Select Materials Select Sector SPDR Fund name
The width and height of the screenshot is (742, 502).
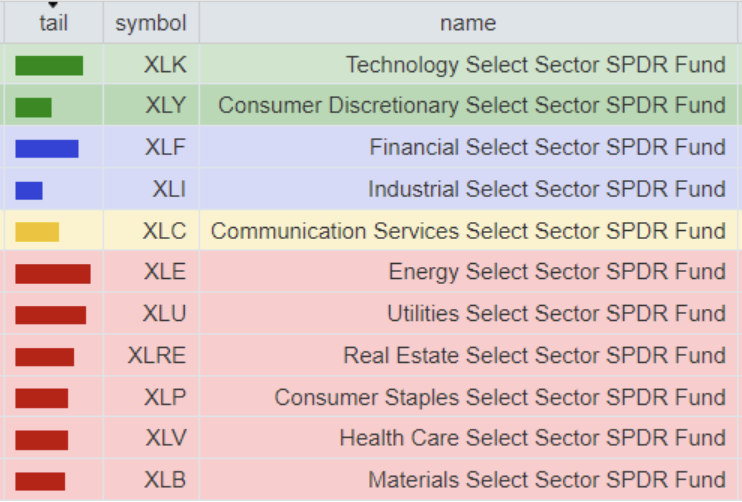coord(547,480)
